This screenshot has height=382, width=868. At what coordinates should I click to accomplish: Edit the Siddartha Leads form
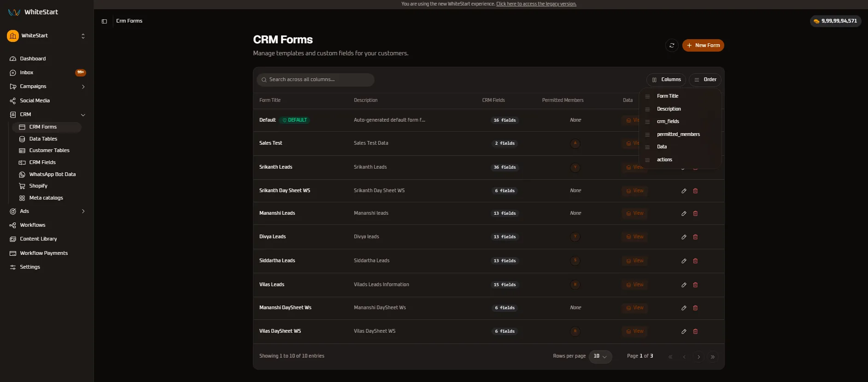click(x=684, y=261)
